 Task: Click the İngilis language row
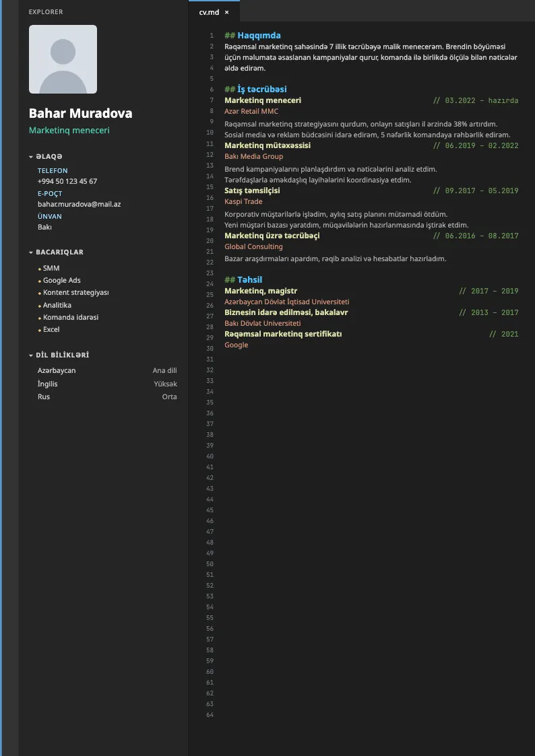point(107,384)
